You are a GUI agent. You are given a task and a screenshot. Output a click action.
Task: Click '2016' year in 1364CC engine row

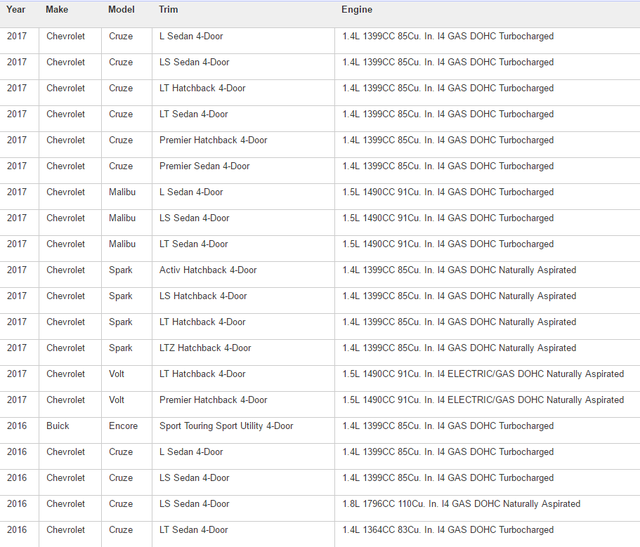[17, 530]
